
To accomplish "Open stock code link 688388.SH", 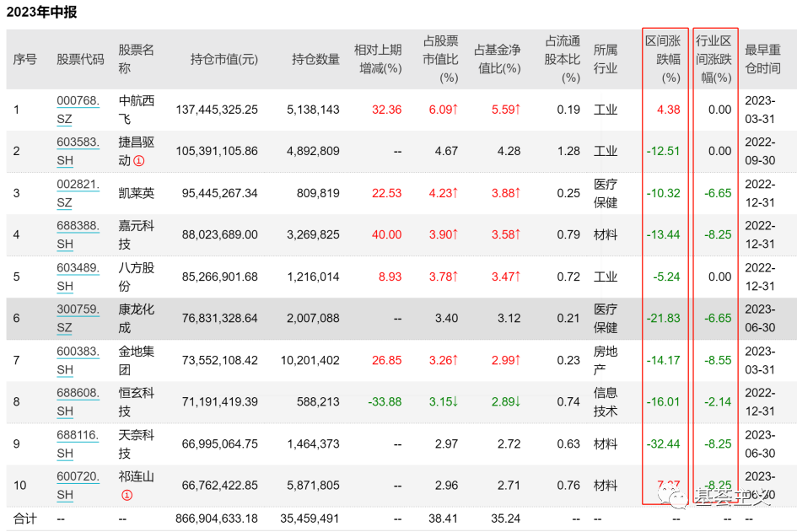I will click(x=78, y=234).
